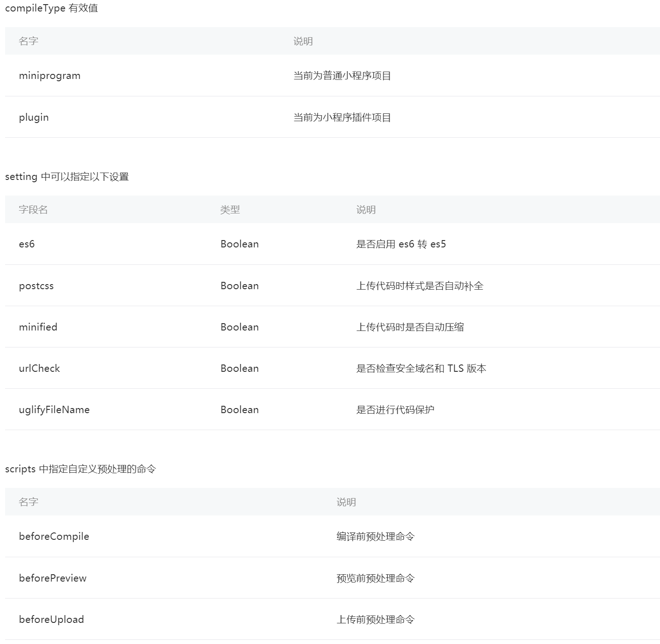The width and height of the screenshot is (660, 644).
Task: Click Boolean type in postcss row
Action: (x=240, y=286)
